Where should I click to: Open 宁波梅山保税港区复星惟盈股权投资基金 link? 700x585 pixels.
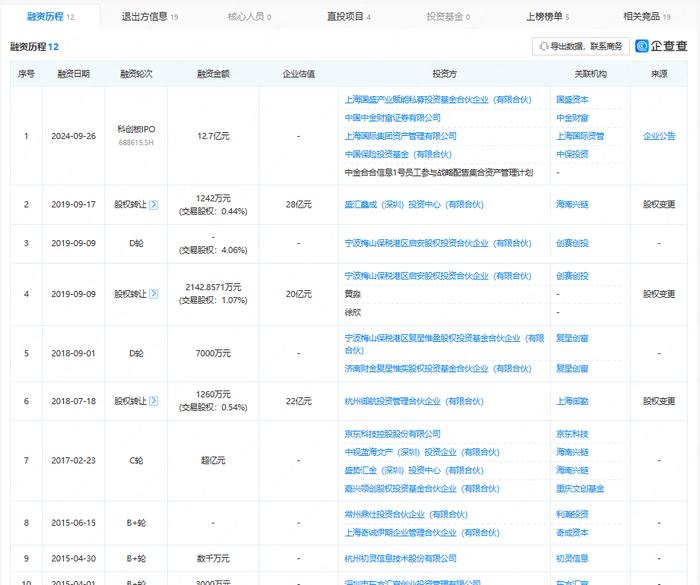tap(444, 344)
